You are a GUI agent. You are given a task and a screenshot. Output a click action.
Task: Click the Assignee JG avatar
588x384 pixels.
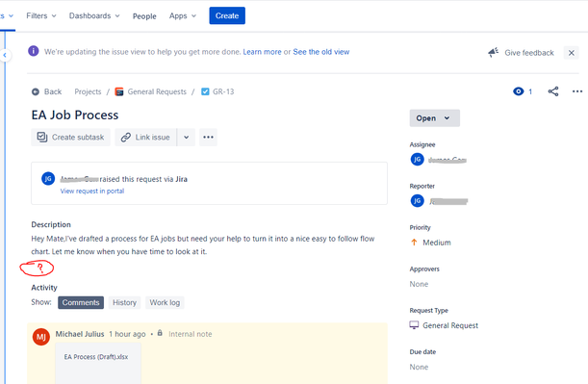point(417,160)
